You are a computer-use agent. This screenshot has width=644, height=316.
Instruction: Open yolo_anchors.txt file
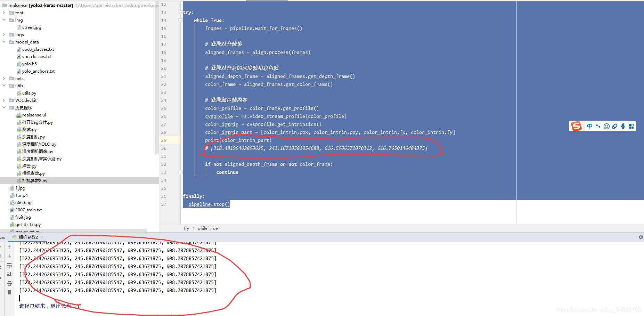(x=38, y=71)
